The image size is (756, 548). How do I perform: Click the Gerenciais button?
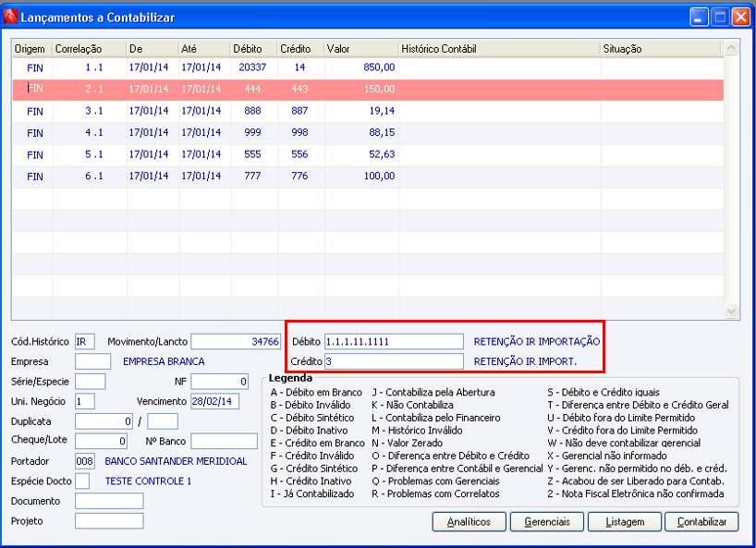pyautogui.click(x=546, y=522)
